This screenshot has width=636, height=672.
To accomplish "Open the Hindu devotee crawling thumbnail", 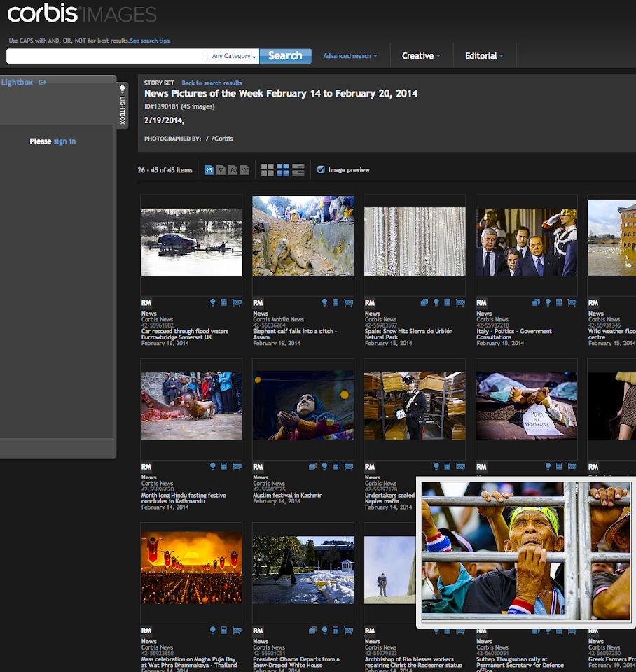I will pos(191,406).
